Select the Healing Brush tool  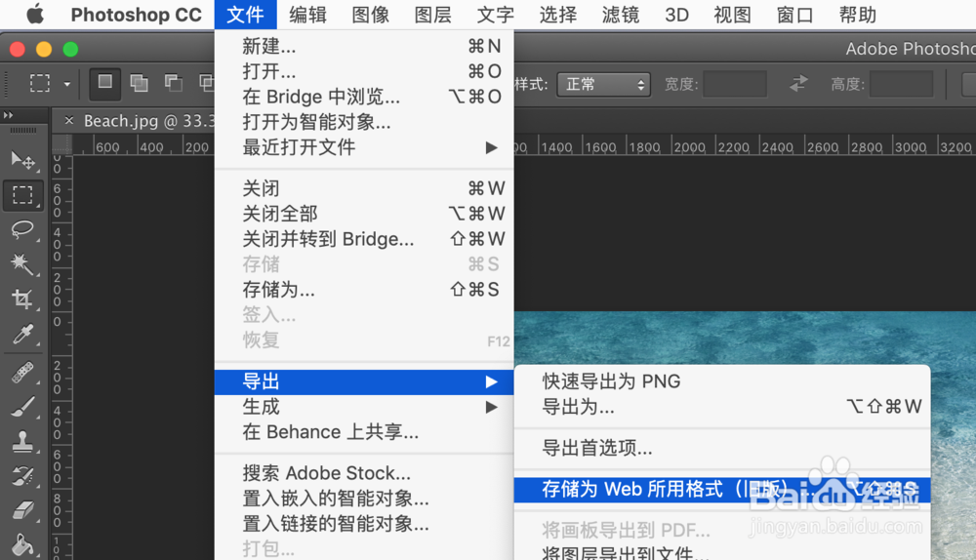(23, 373)
